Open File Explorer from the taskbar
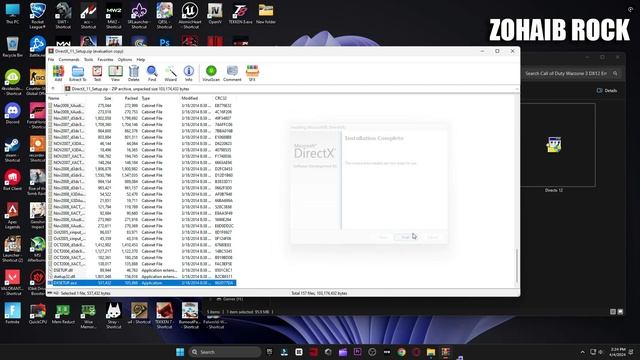Image resolution: width=640 pixels, height=360 pixels. (x=431, y=352)
